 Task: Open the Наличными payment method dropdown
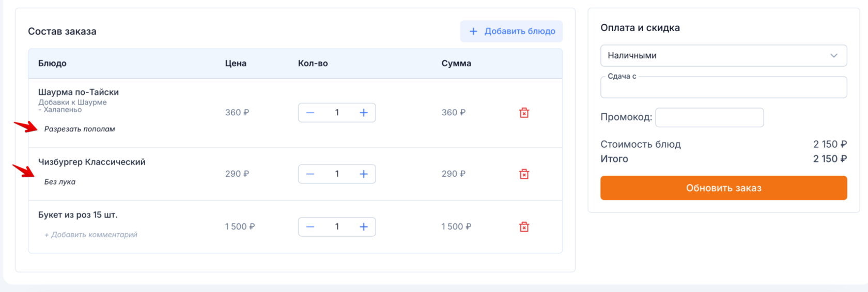click(723, 55)
